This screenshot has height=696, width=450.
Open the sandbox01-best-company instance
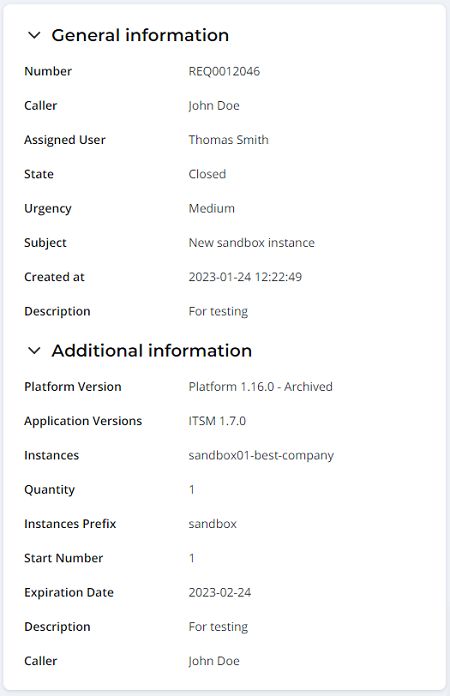point(261,455)
